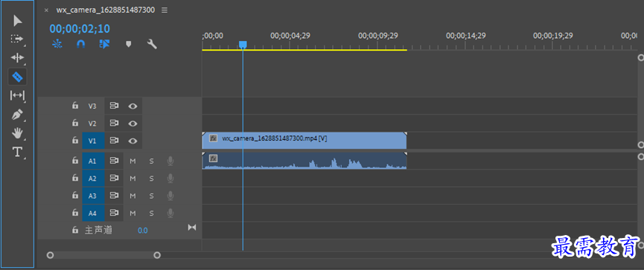Close the wx_camera_1628851487300 sequence tab
Screen dimensions: 644x270
point(46,10)
